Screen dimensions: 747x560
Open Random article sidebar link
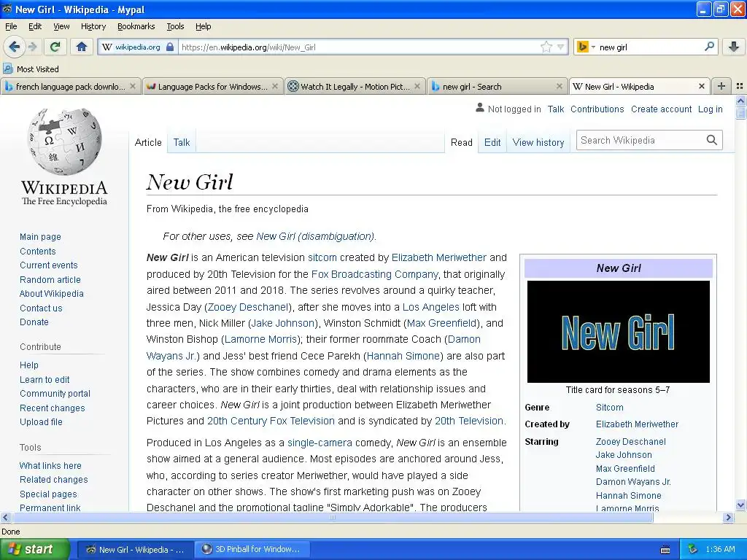pos(50,279)
